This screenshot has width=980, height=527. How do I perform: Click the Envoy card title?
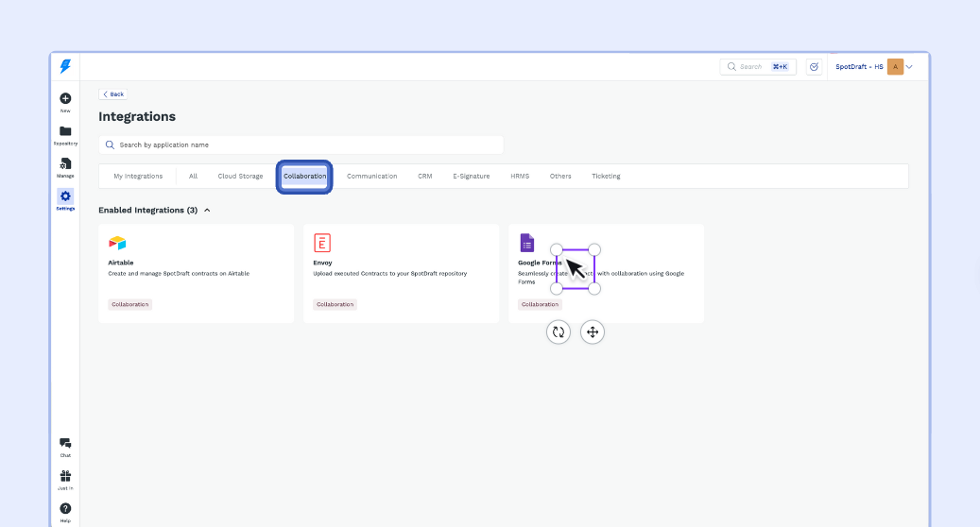(x=322, y=263)
